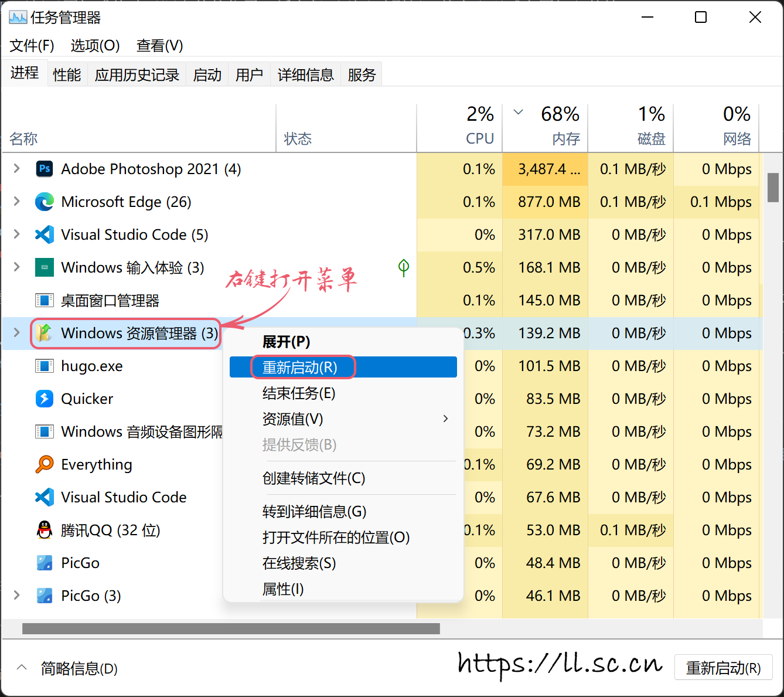Maximize the Task Manager window
Image resolution: width=784 pixels, height=697 pixels.
[701, 18]
